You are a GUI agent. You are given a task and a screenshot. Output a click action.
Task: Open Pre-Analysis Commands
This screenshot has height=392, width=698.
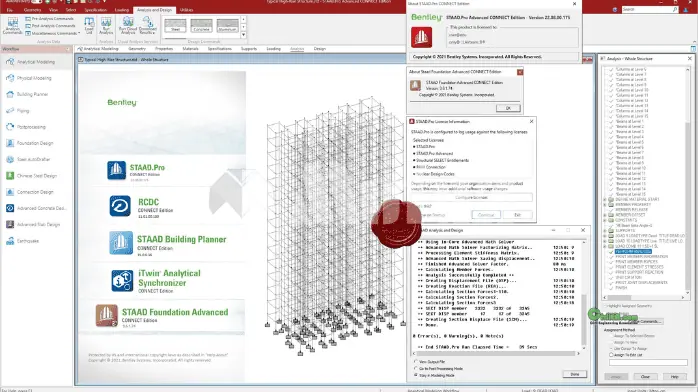click(50, 19)
